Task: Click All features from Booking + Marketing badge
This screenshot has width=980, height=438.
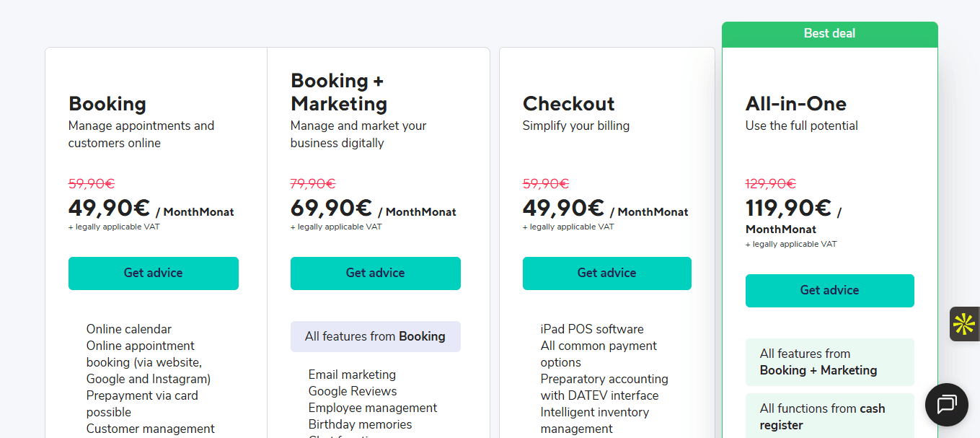Action: (829, 362)
